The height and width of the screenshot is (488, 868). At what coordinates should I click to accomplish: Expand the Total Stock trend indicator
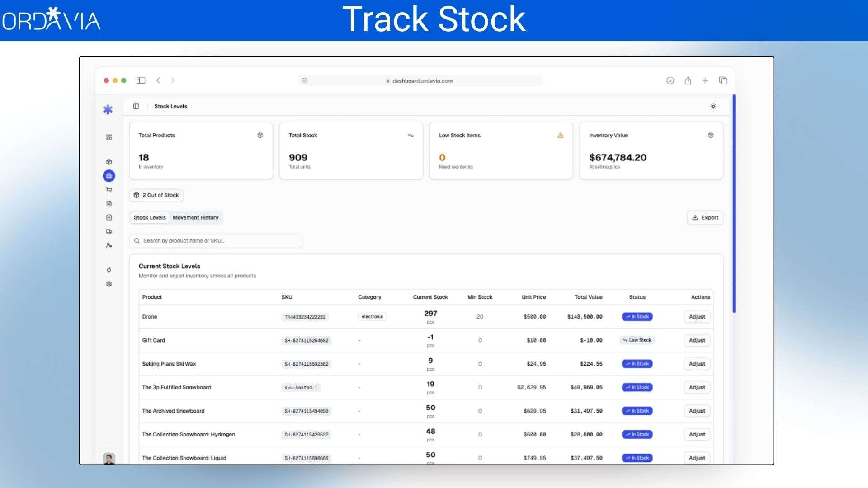click(410, 135)
